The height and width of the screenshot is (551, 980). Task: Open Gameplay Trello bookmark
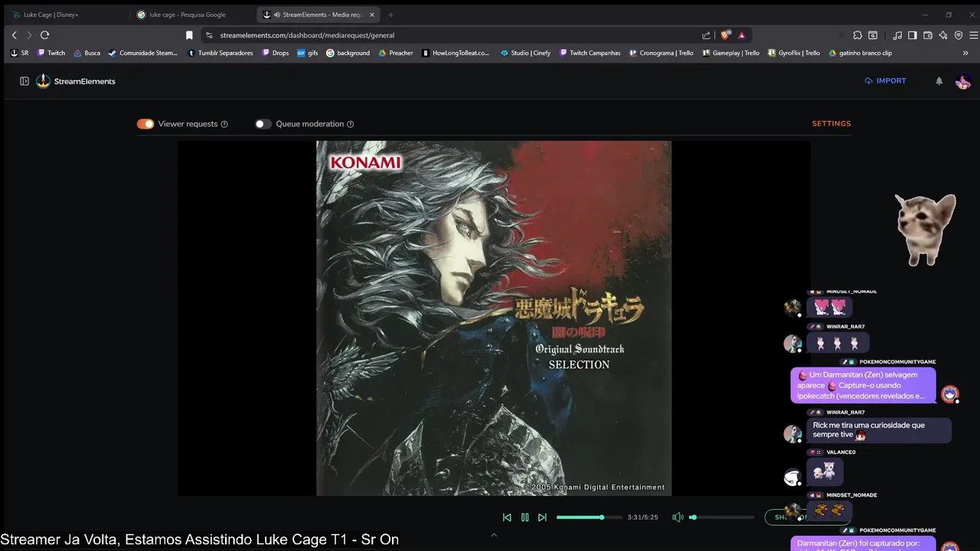point(730,53)
